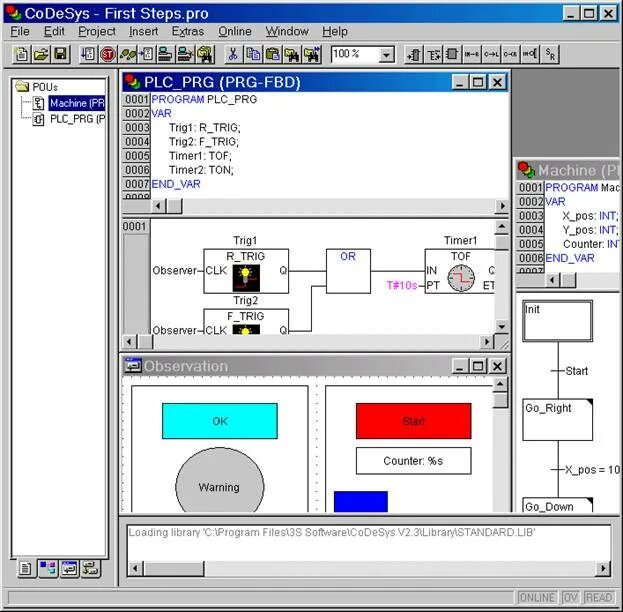Click the network 0001 number in FBD
Screen dimensions: 623x612
(134, 227)
